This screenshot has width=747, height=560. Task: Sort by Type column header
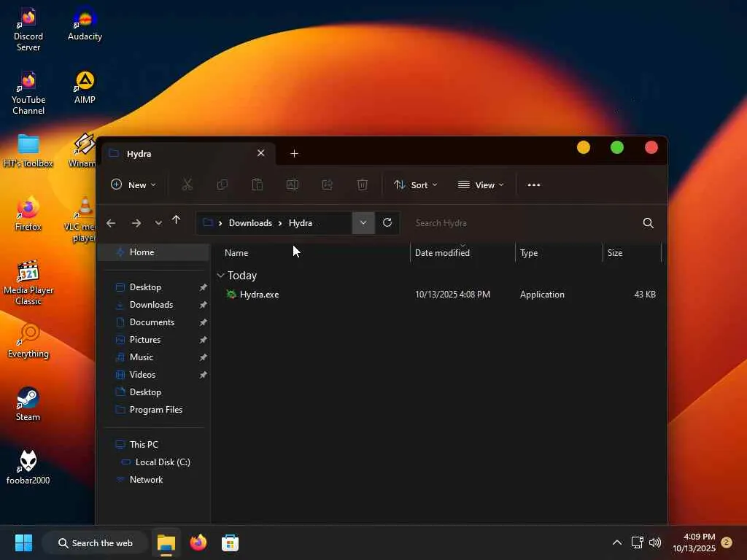click(529, 253)
